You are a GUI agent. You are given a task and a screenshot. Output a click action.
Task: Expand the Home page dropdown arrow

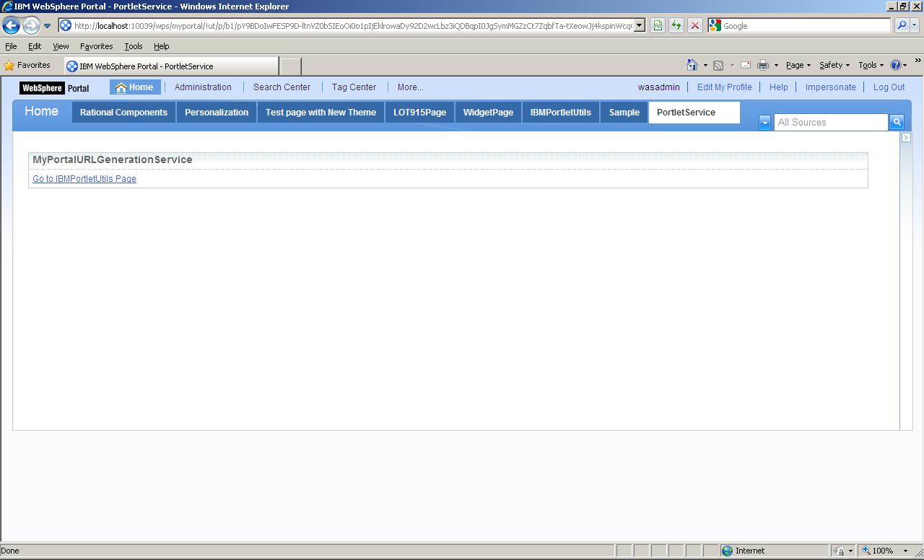click(705, 66)
